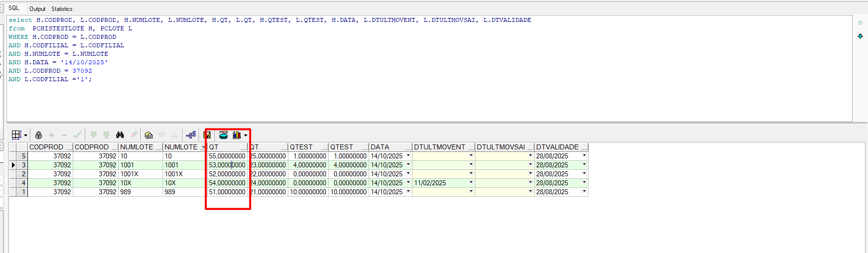
Task: Click the lock icon to edit data
Action: click(x=38, y=135)
